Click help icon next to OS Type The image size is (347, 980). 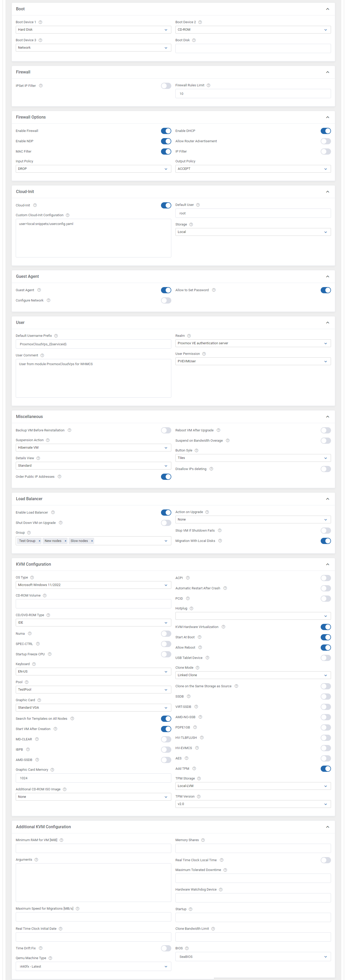click(x=32, y=577)
